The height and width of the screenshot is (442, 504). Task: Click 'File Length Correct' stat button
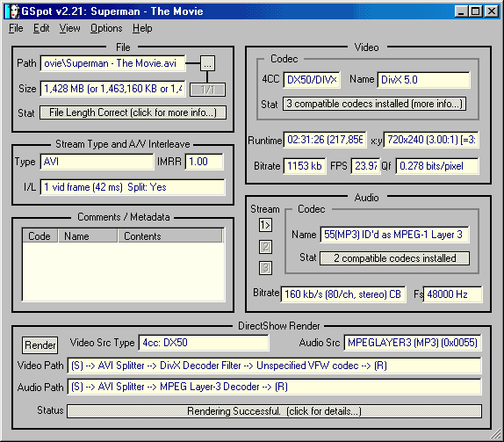click(x=133, y=112)
